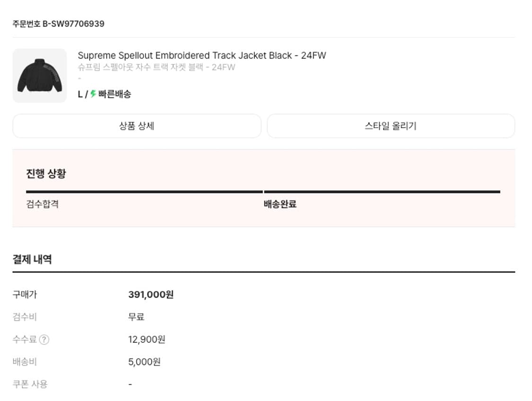Viewport: 532px width, 401px height.
Task: Click the order number B-SW97706939
Action: (x=59, y=22)
